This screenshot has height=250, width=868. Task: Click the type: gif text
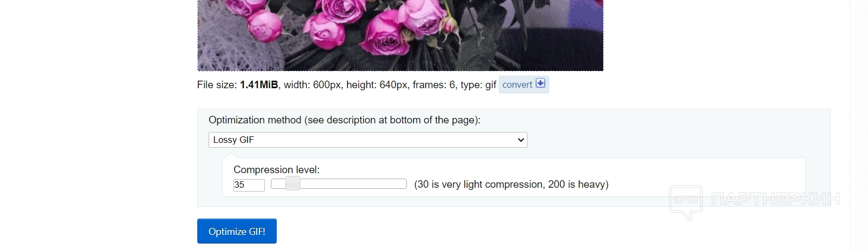tap(478, 85)
